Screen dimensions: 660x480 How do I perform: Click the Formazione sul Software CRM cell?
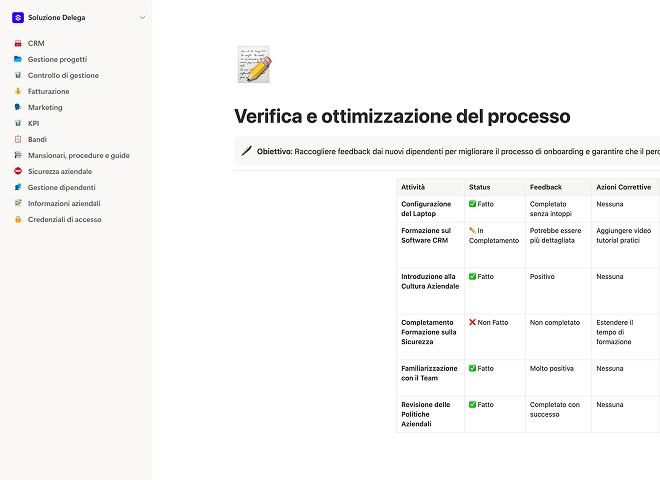[x=430, y=245]
